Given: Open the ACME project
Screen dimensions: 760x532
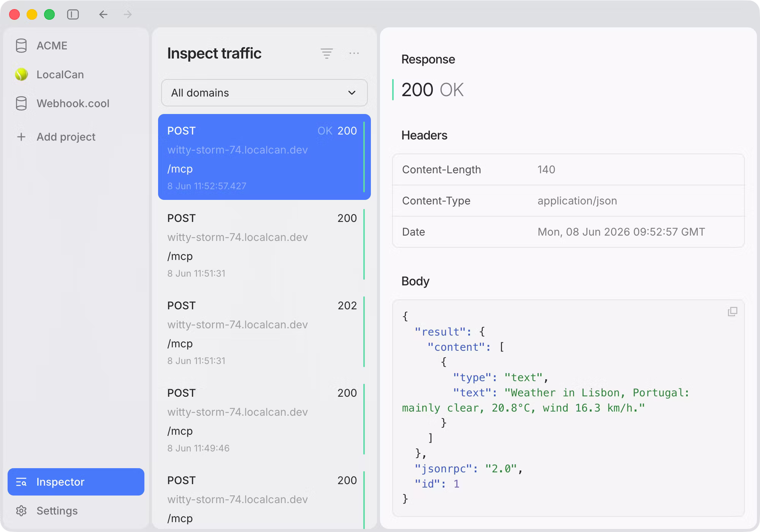Looking at the screenshot, I should 76,46.
